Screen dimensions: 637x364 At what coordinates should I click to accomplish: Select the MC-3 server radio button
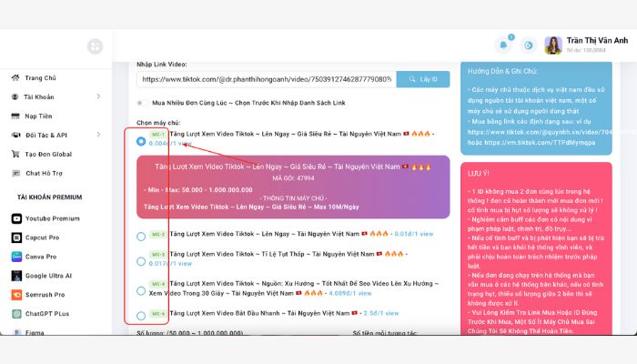(x=141, y=261)
